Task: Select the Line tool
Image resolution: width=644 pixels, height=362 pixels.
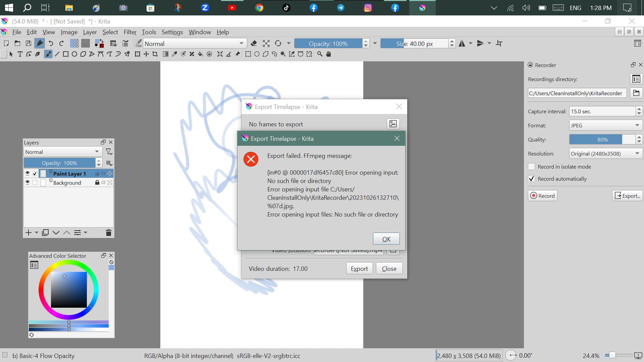Action: [x=57, y=54]
